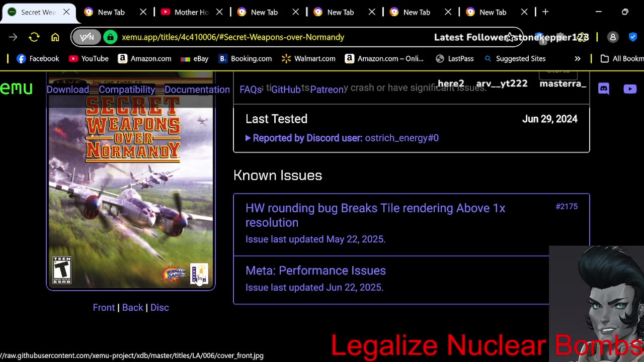Open the Download page link

[x=68, y=89]
